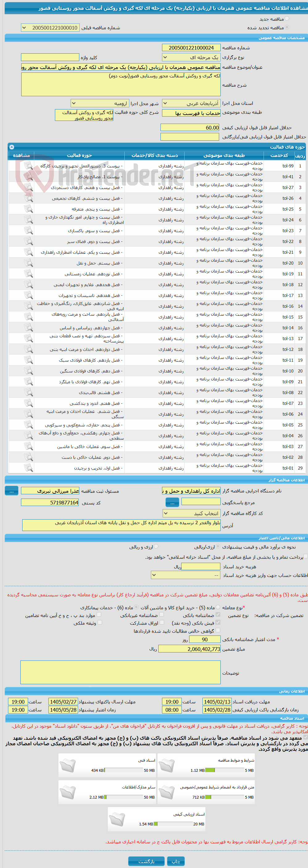Open the استان محل اجرا dropdown
Screen dimensions: 308x868
click(x=191, y=103)
